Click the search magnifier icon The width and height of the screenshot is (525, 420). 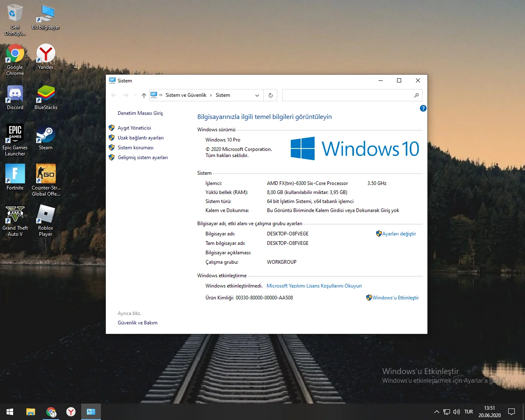pos(416,95)
